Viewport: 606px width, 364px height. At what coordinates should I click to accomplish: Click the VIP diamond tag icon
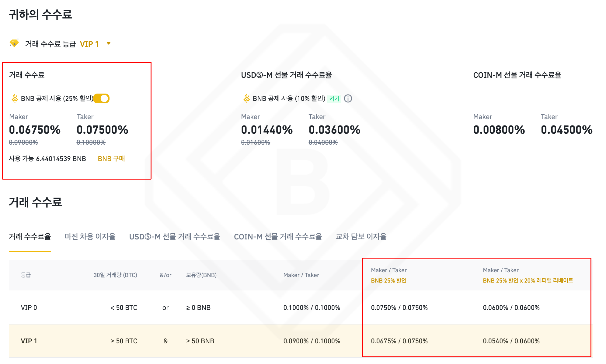pos(14,43)
